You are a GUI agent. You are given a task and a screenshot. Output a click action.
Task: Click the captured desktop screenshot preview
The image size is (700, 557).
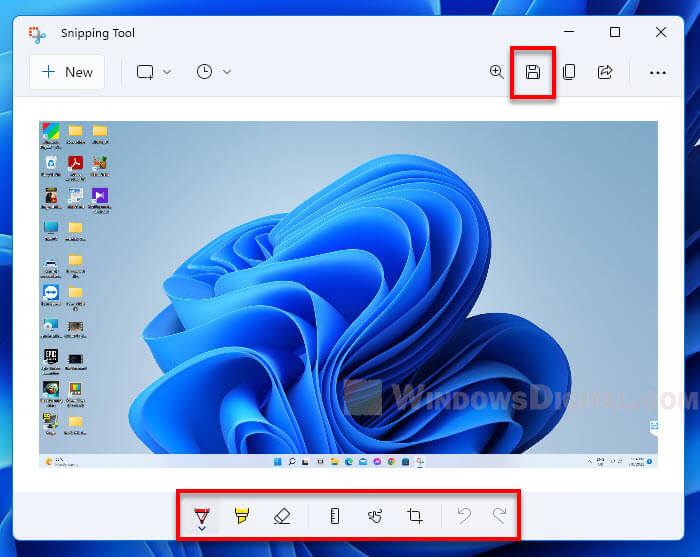[x=348, y=295]
